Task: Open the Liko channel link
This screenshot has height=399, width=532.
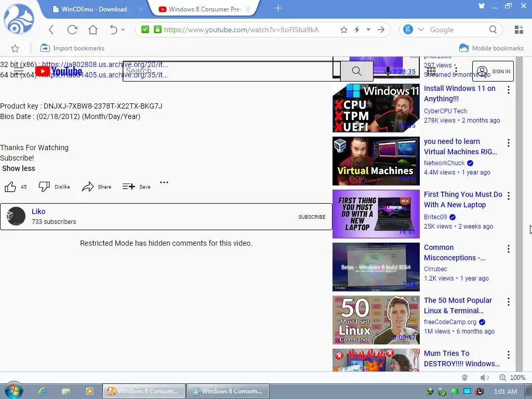Action: coord(38,211)
